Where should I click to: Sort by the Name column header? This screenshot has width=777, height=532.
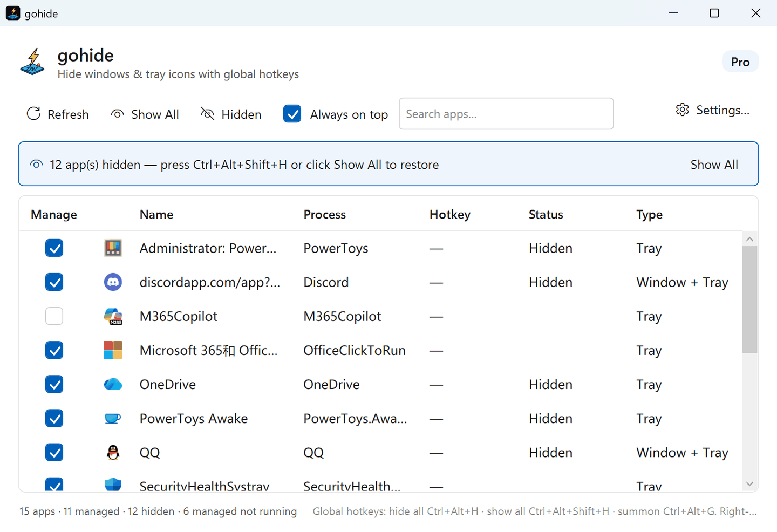point(156,214)
